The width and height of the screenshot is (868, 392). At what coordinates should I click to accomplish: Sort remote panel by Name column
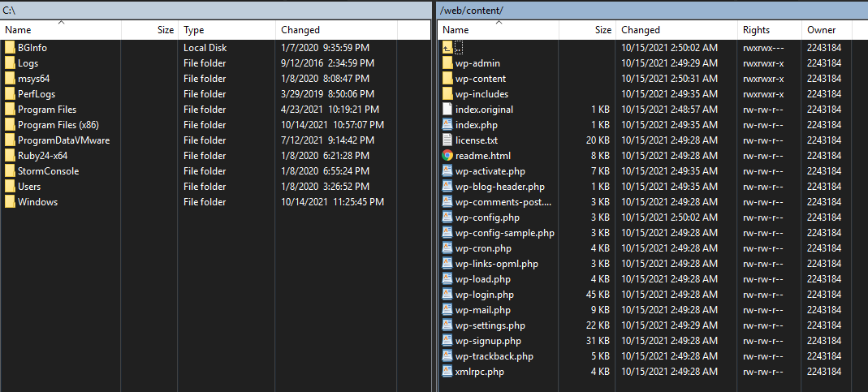click(499, 30)
